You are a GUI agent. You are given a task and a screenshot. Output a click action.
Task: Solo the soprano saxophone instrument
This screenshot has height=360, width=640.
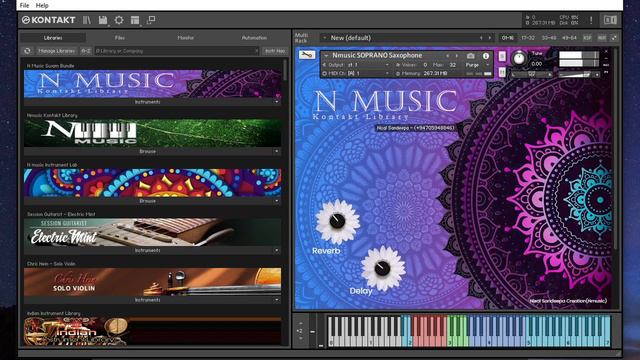click(502, 56)
